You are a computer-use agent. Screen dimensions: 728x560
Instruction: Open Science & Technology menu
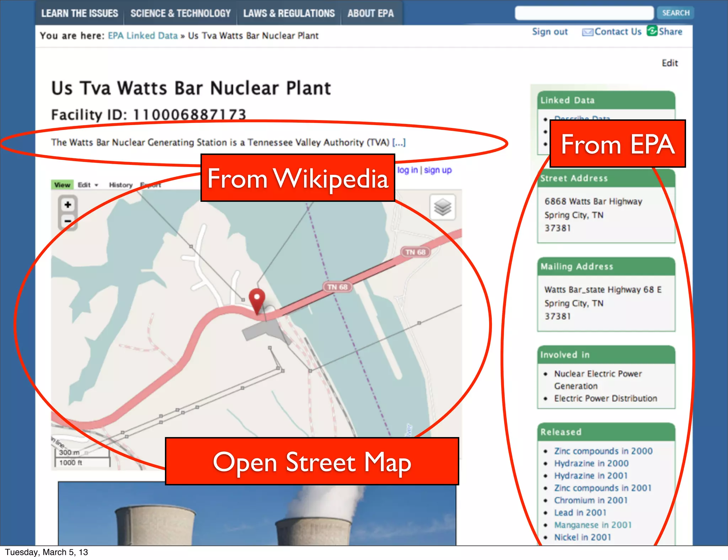point(181,14)
